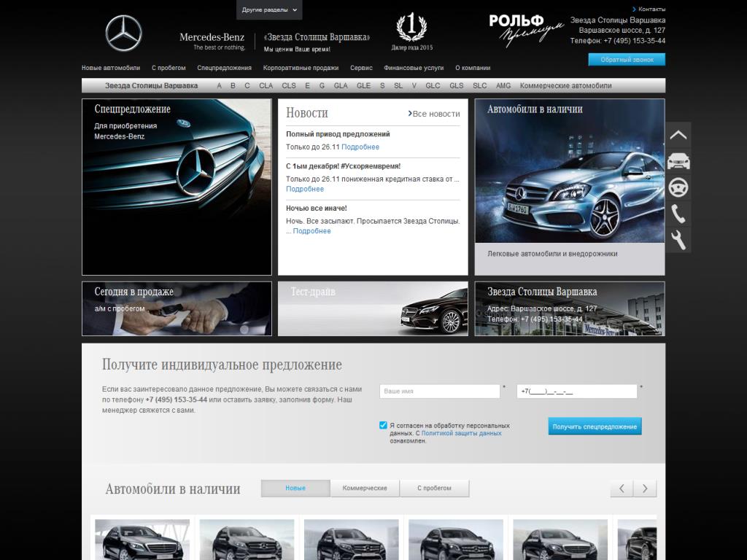Screen dimensions: 747x560
Task: Select S class in model bar
Action: [382, 86]
